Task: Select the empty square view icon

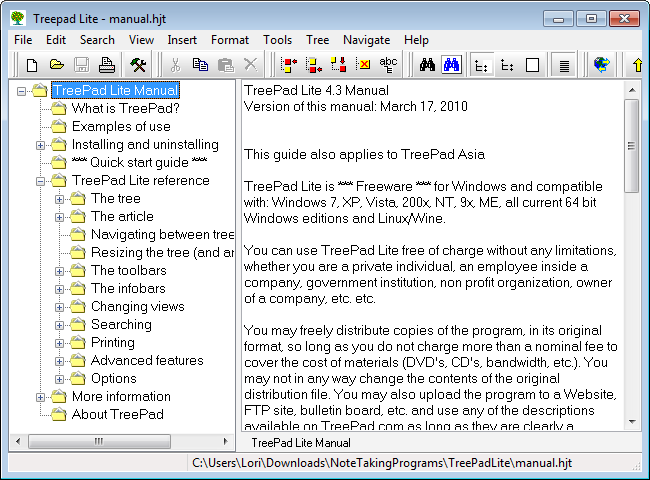Action: [532, 65]
